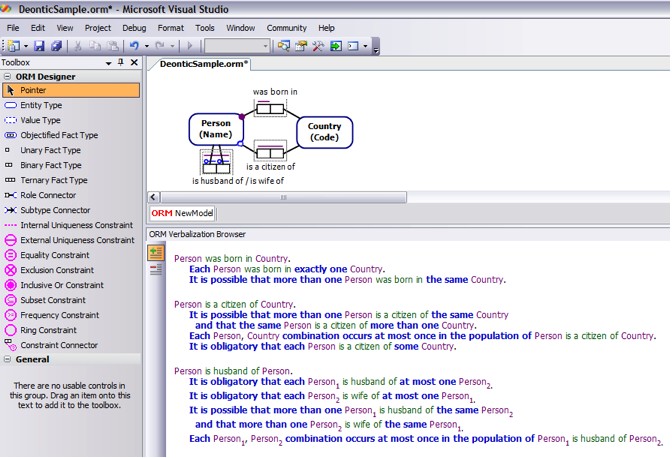The image size is (672, 458).
Task: Select the Internal Uniqueness Constraint tool
Action: coord(71,225)
